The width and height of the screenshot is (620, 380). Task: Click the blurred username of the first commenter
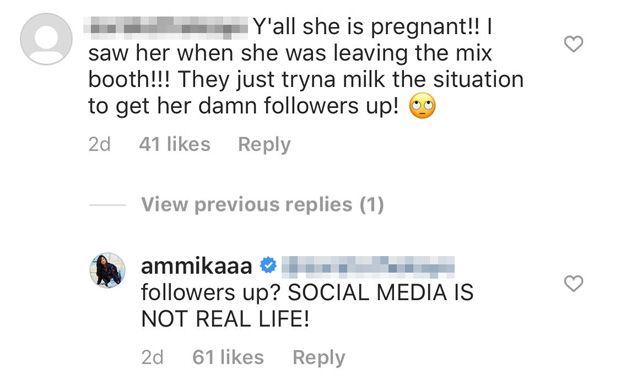[x=166, y=27]
